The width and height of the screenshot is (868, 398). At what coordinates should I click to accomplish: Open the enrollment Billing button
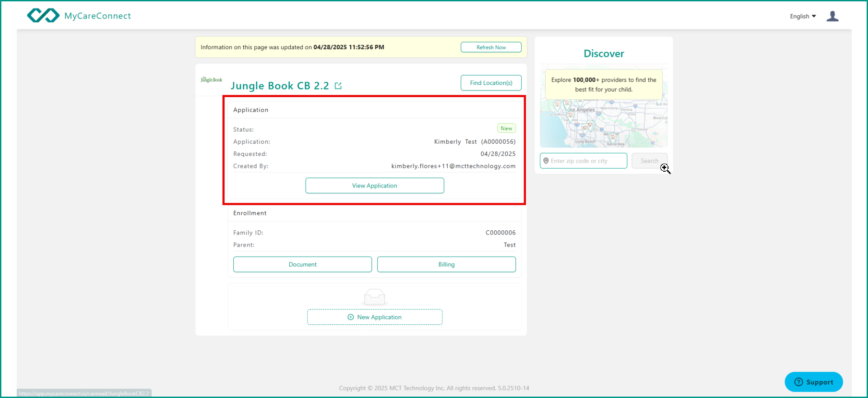tap(446, 265)
